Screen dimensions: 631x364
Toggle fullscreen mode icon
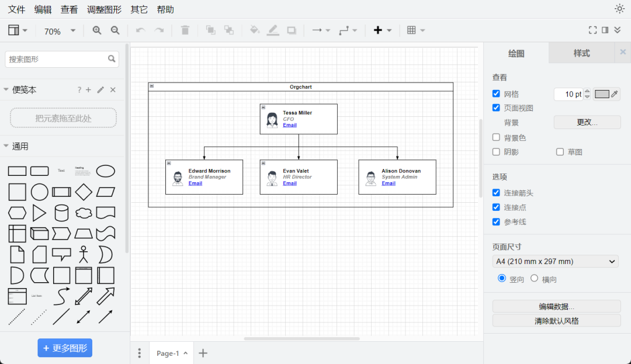coord(592,30)
